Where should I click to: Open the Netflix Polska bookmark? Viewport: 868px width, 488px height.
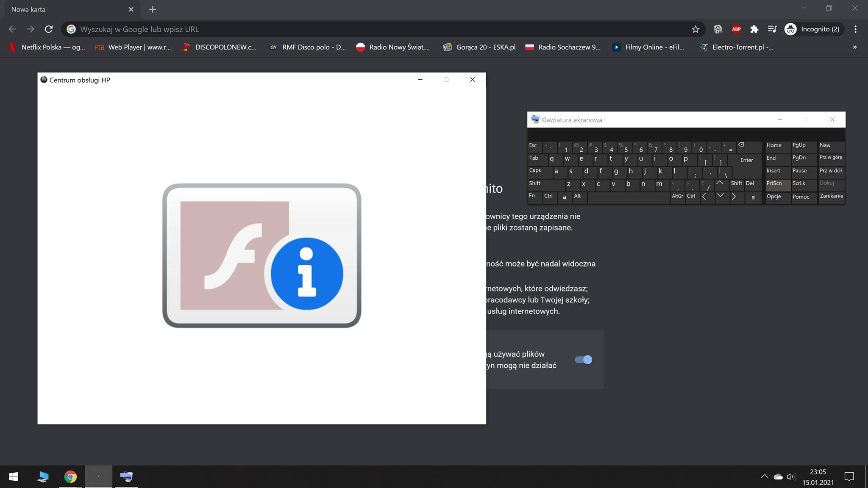[47, 47]
